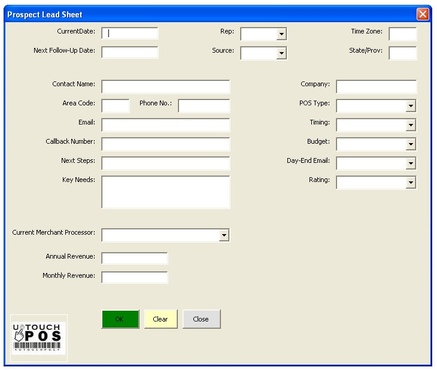Screen dimensions: 437x370
Task: Click the State/Prov input box
Action: coord(403,53)
